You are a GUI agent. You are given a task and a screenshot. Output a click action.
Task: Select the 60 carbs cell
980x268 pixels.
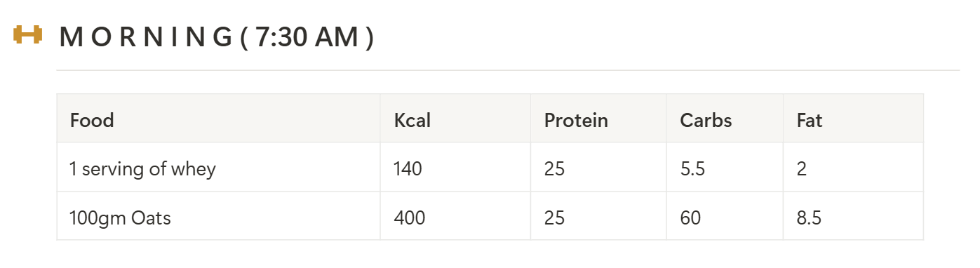point(725,217)
